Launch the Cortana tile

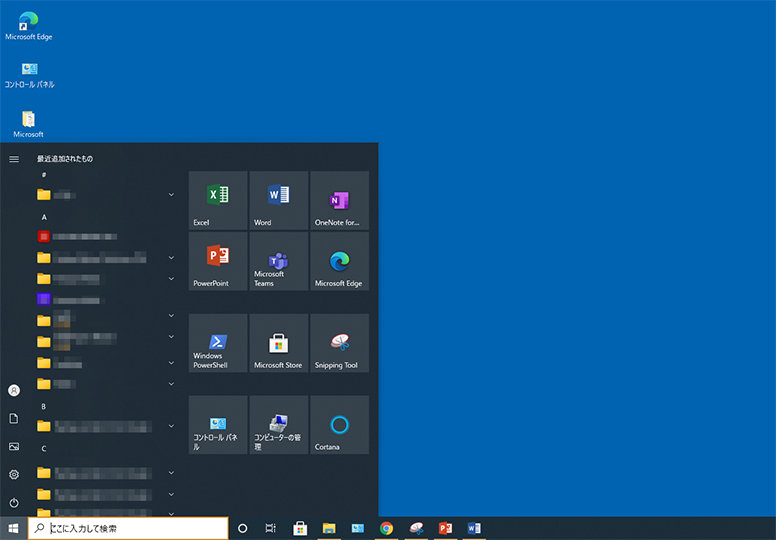(x=340, y=425)
